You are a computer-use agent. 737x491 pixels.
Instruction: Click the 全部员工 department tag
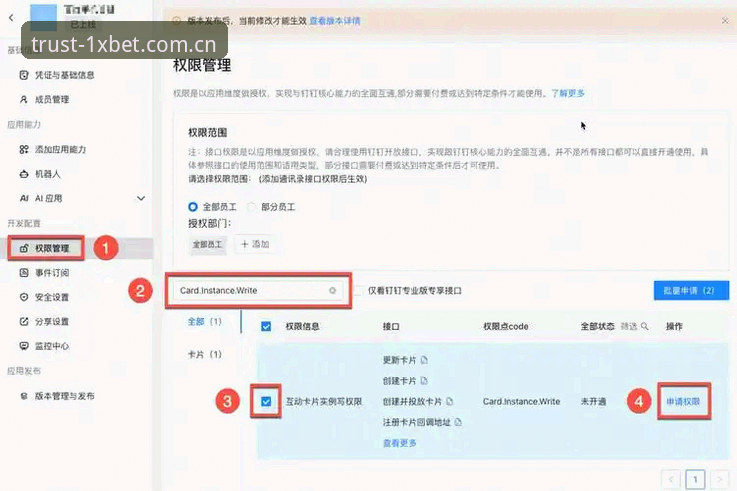point(207,244)
